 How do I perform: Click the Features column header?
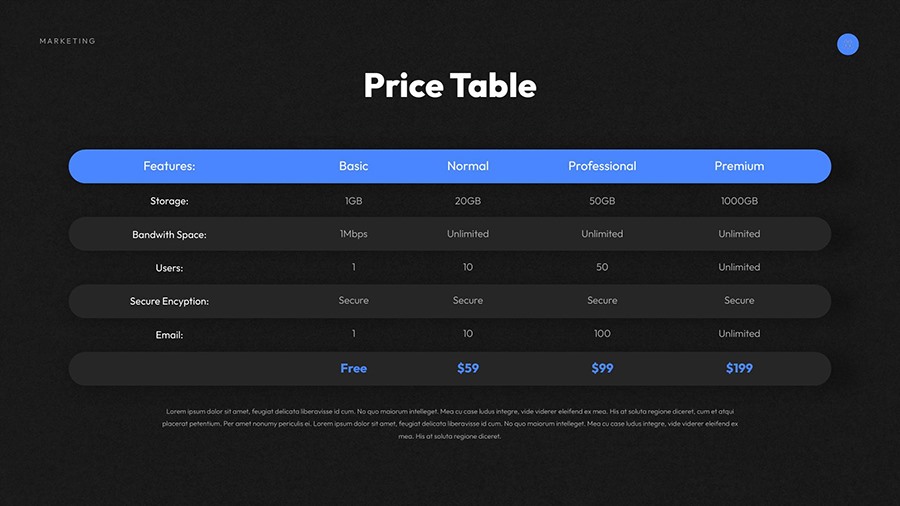(169, 166)
